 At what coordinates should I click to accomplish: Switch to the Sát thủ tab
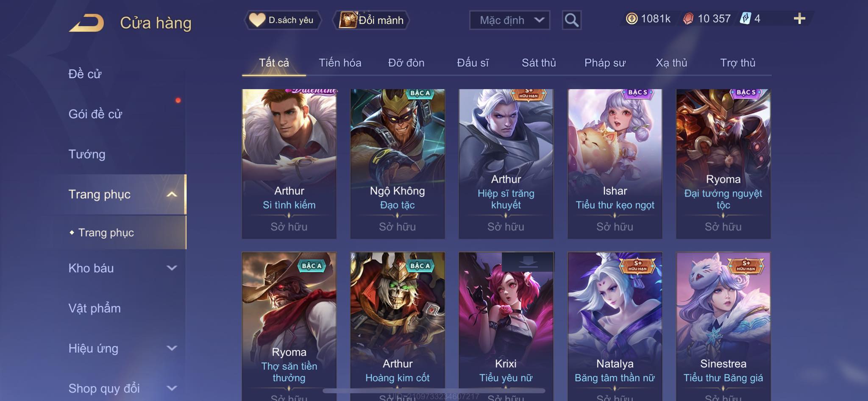(539, 63)
